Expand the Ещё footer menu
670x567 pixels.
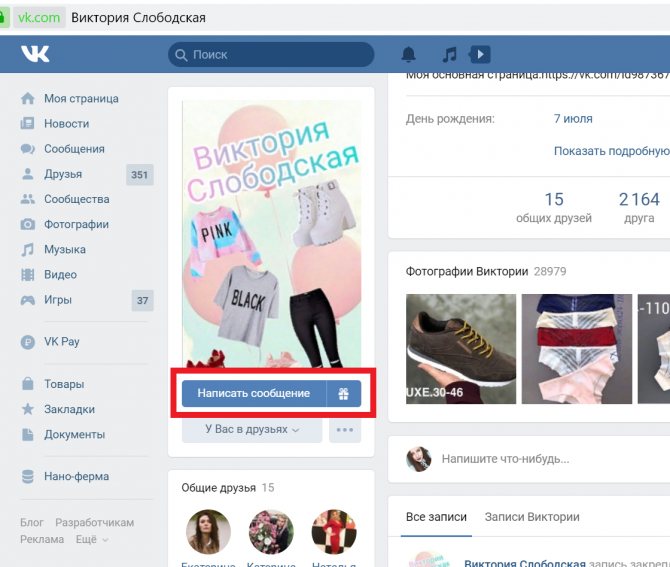coord(91,539)
